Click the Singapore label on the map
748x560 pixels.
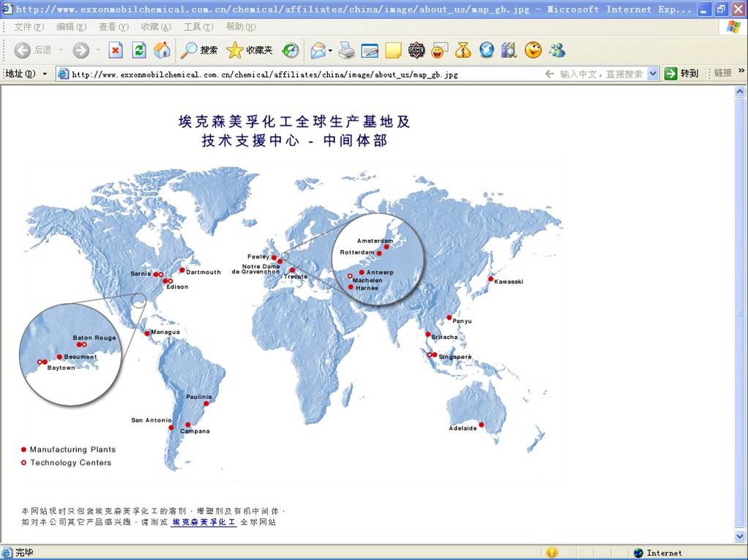coord(455,356)
